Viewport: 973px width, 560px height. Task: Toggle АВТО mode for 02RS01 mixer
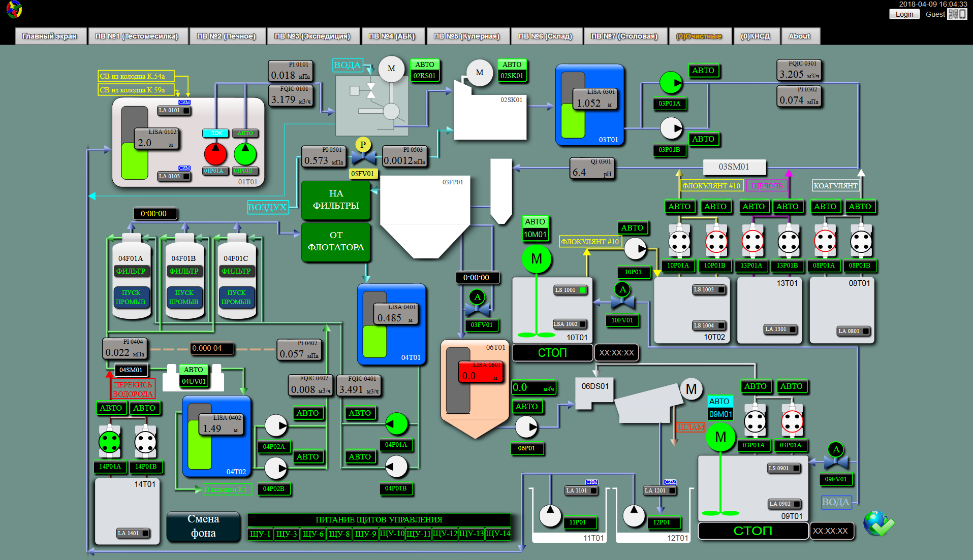pyautogui.click(x=424, y=64)
